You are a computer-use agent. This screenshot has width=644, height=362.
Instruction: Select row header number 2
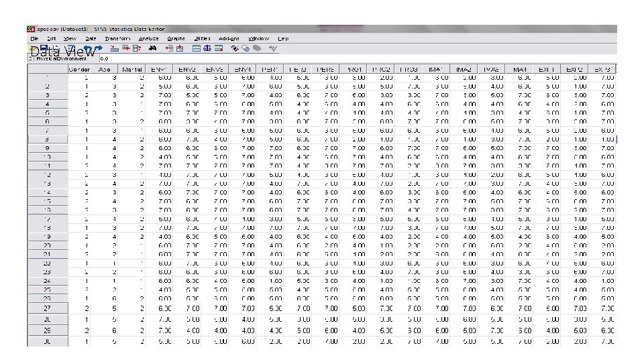(48, 86)
